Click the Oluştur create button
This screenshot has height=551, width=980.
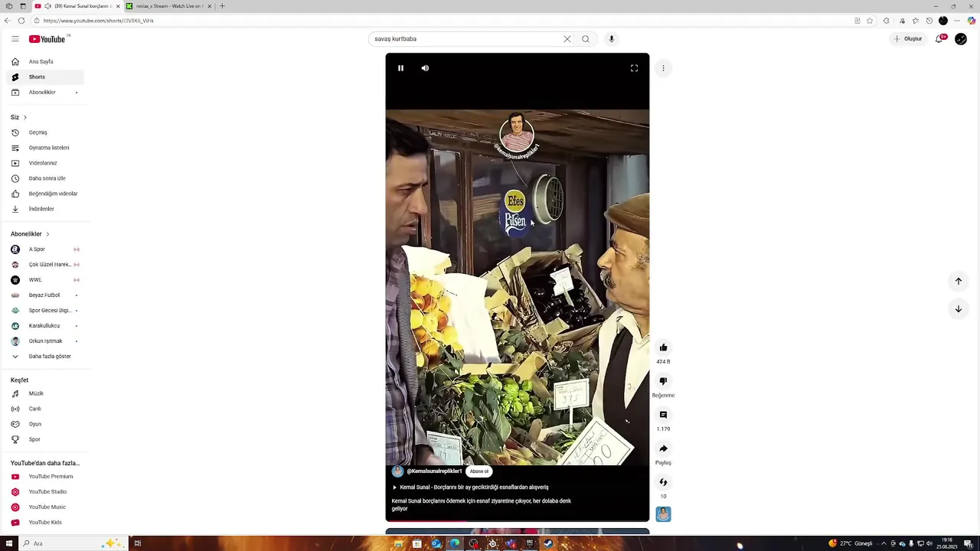[x=908, y=39]
